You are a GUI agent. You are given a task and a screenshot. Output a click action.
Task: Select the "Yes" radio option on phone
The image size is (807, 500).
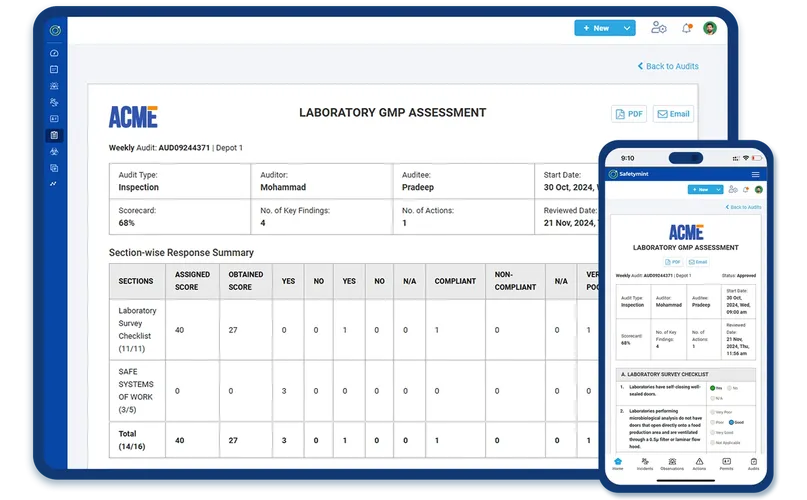click(712, 387)
